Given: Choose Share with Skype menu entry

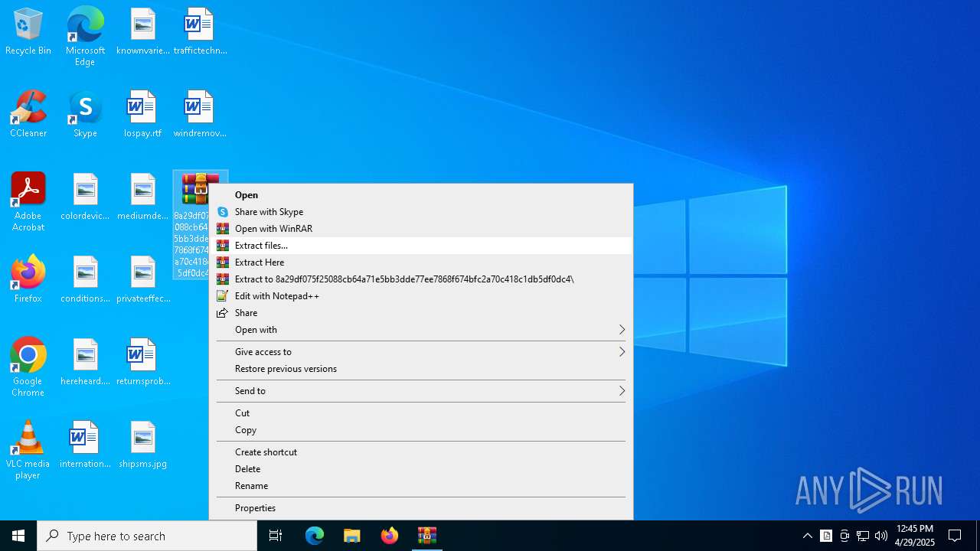Looking at the screenshot, I should [421, 212].
